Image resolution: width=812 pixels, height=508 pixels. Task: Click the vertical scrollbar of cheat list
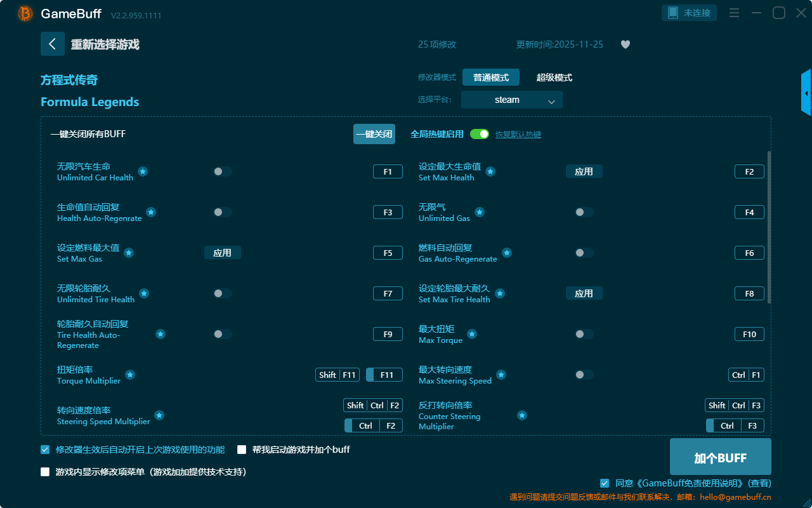[769, 227]
